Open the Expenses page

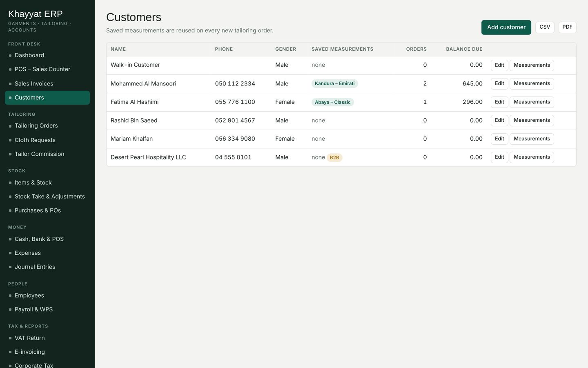[47, 253]
